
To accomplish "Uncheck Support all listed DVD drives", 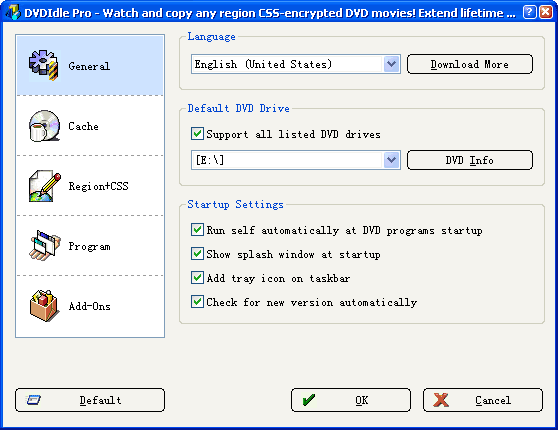I will (x=197, y=134).
